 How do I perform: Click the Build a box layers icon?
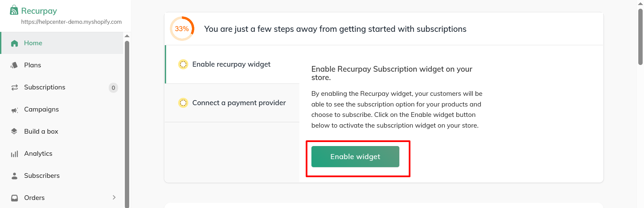pos(14,131)
